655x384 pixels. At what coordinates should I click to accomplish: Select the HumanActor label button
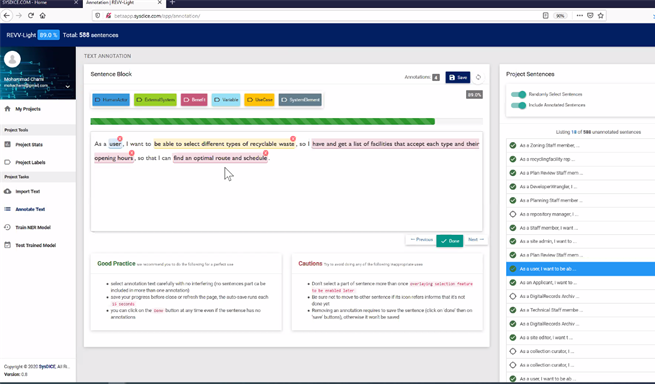pyautogui.click(x=111, y=100)
